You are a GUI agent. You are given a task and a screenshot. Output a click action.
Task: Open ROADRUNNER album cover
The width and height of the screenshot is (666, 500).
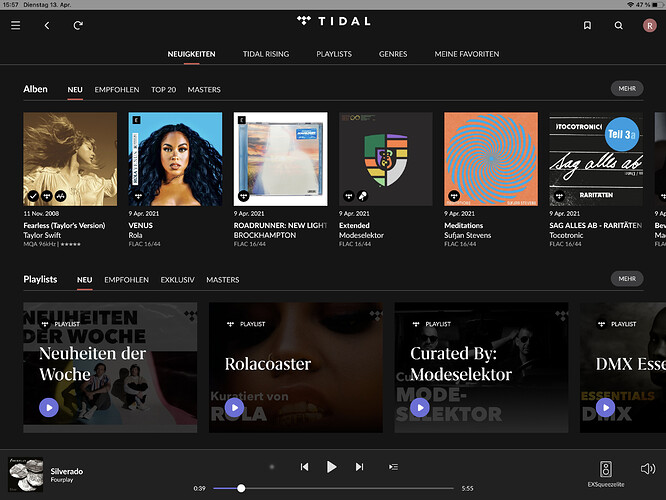281,159
